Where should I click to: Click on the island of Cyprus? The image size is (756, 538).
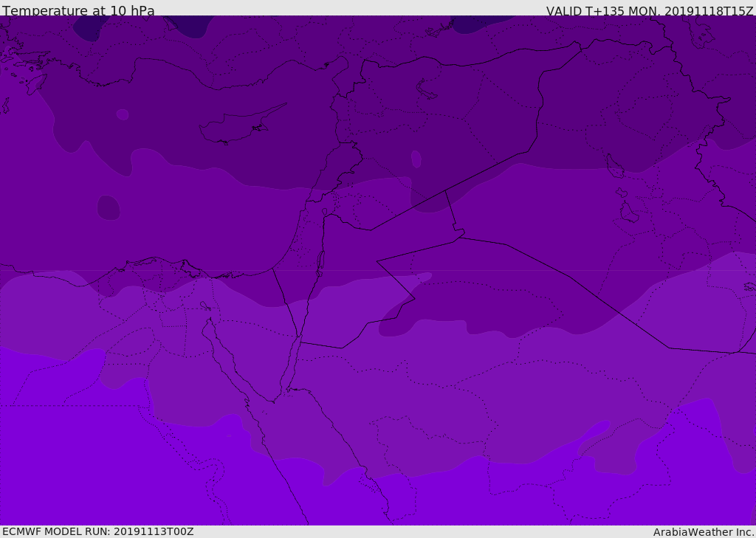235,128
